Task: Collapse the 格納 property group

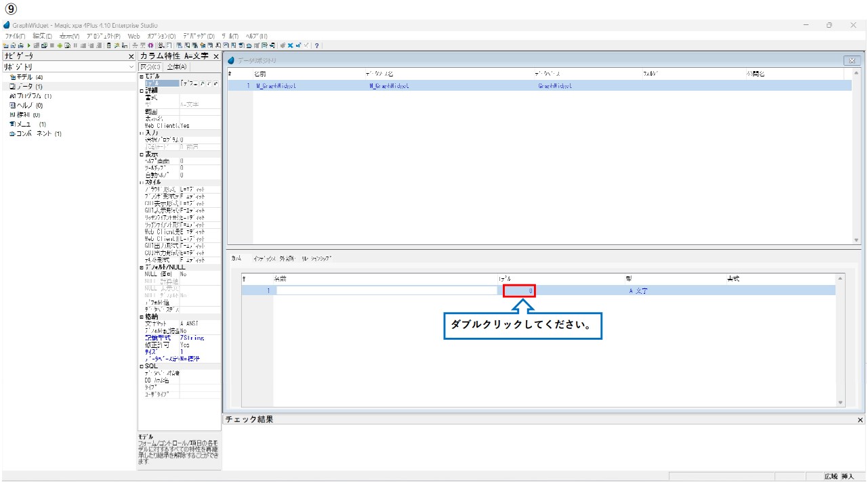Action: coord(141,317)
